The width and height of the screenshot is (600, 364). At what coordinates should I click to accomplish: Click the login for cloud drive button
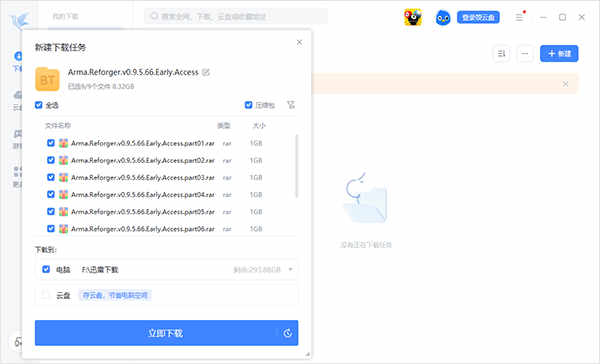(478, 17)
